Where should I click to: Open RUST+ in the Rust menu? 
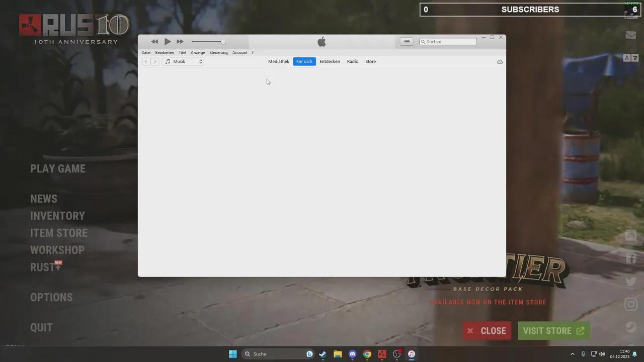(x=46, y=267)
